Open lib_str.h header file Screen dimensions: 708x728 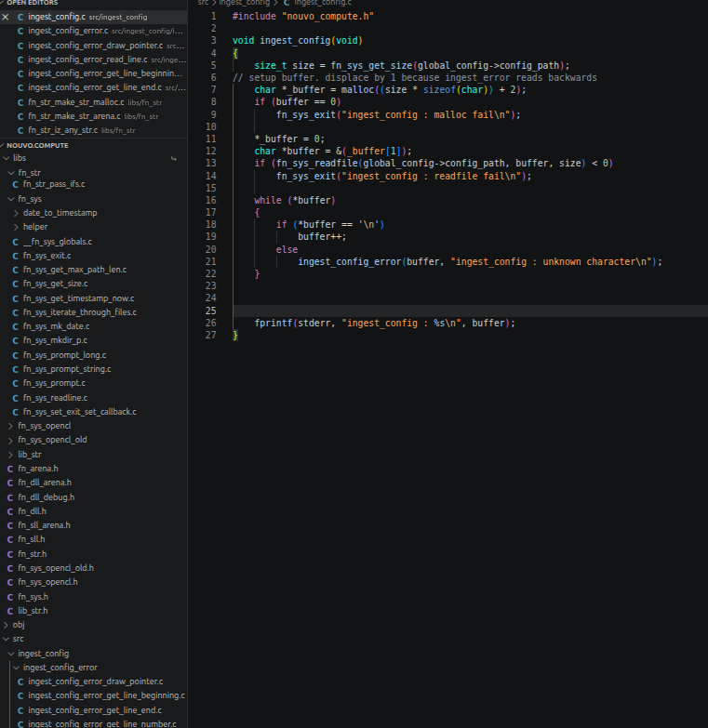[x=33, y=611]
